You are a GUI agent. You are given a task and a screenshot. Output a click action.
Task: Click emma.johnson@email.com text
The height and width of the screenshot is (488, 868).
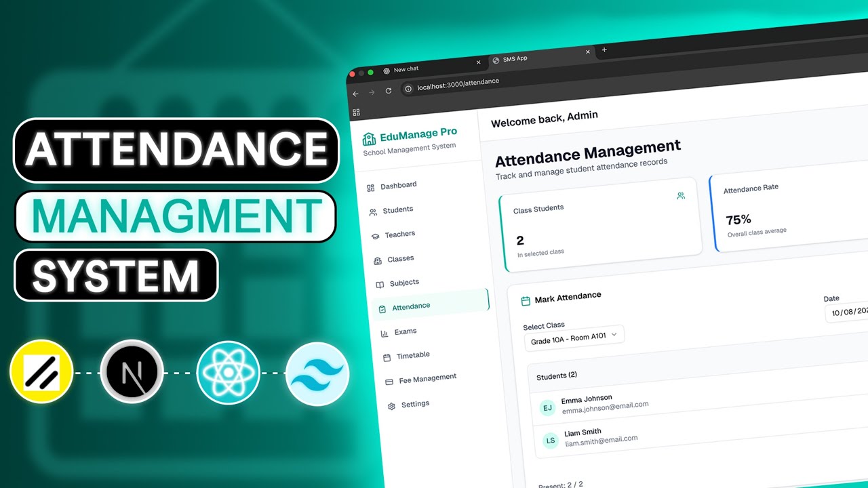(605, 407)
